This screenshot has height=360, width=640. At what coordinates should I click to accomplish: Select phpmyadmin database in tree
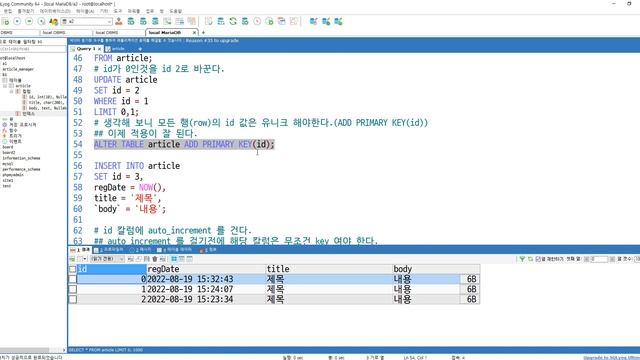click(x=13, y=175)
